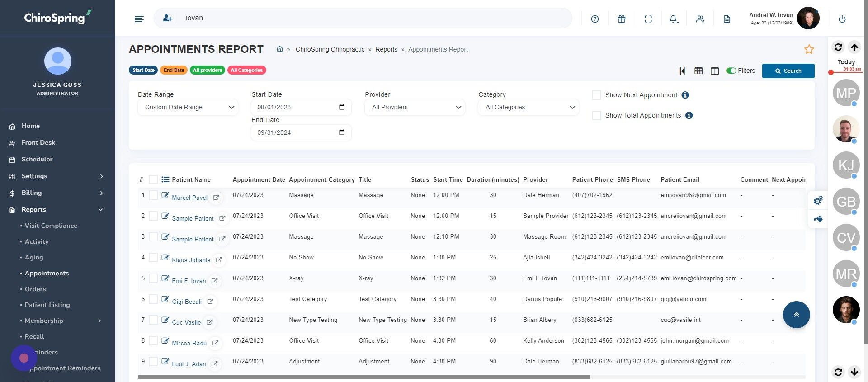The height and width of the screenshot is (382, 868).
Task: Click the power logout icon
Action: (x=842, y=19)
